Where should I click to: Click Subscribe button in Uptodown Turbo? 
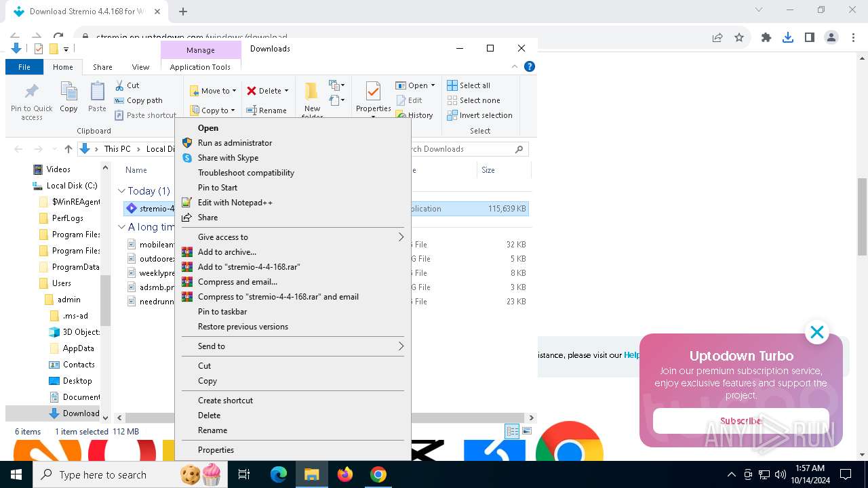coord(741,421)
